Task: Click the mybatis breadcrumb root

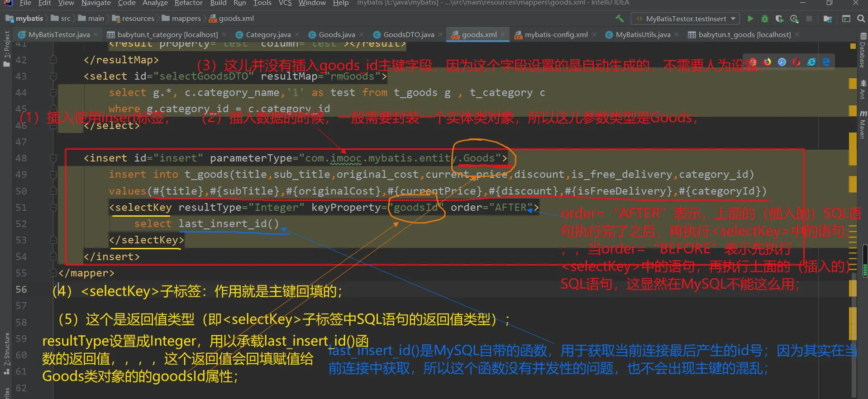Action: point(25,19)
